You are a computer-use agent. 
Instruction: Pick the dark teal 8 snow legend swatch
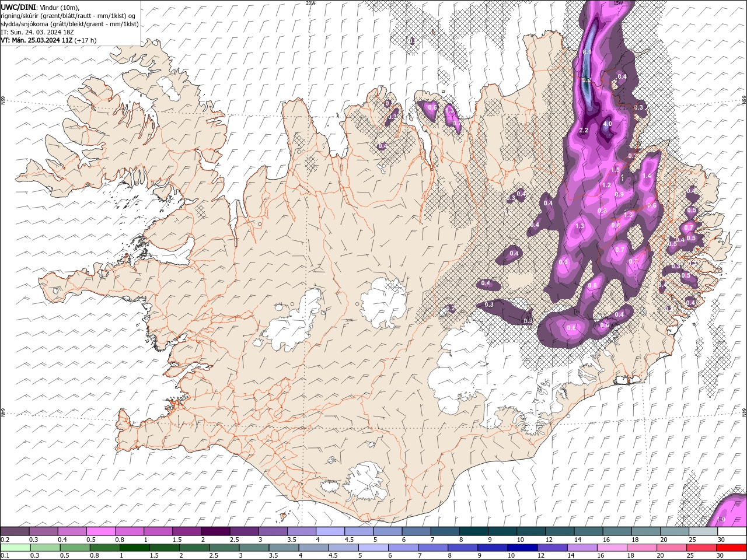pyautogui.click(x=473, y=531)
